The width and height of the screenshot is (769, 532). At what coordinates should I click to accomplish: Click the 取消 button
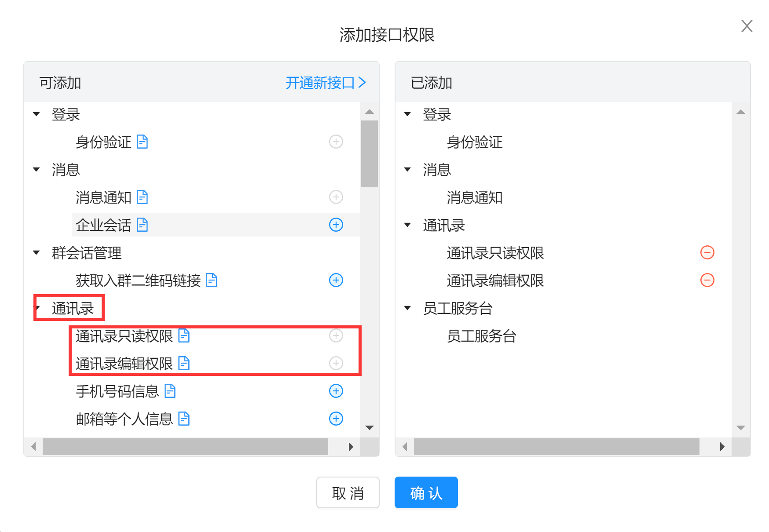348,492
